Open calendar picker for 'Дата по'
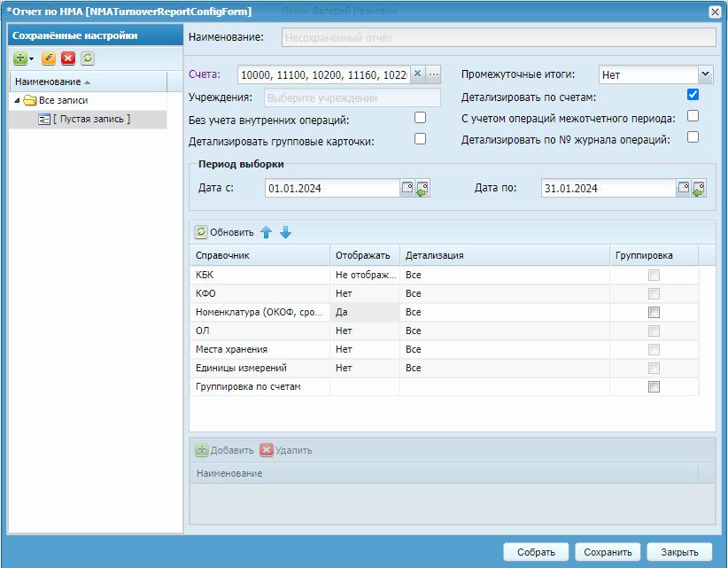This screenshot has height=568, width=728. coord(684,188)
